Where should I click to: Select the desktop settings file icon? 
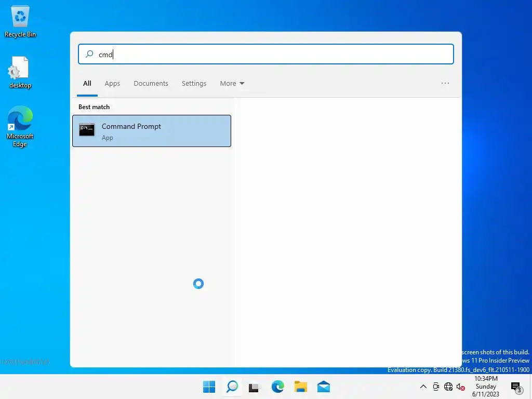20,73
